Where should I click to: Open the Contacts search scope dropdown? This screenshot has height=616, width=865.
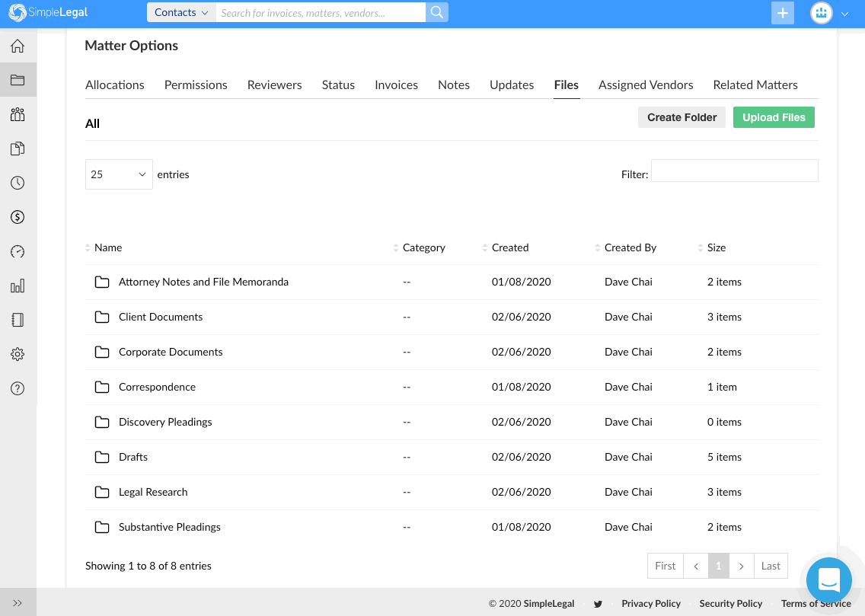[x=181, y=12]
